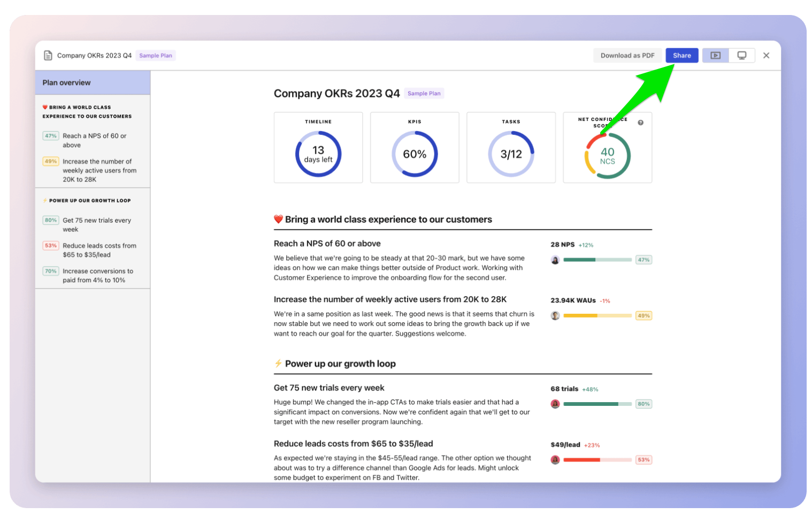The width and height of the screenshot is (812, 514).
Task: Click the 60% KPIs progress ring
Action: [415, 154]
